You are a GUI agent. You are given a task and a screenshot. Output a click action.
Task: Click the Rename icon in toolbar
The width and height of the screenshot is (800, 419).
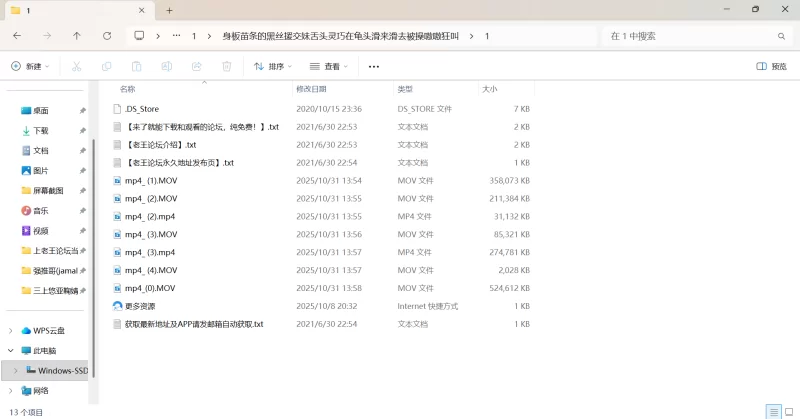166,67
